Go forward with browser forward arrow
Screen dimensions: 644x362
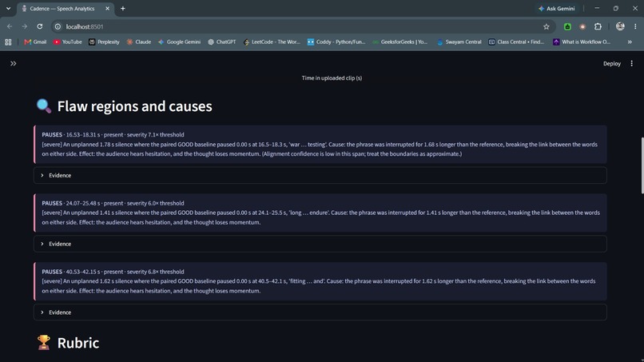click(25, 26)
